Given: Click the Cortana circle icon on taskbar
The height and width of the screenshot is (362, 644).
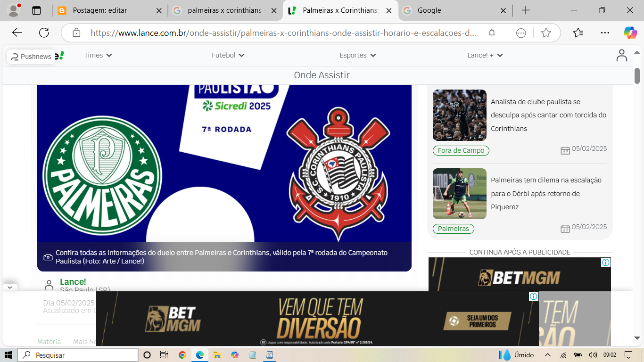Looking at the screenshot, I should point(147,355).
